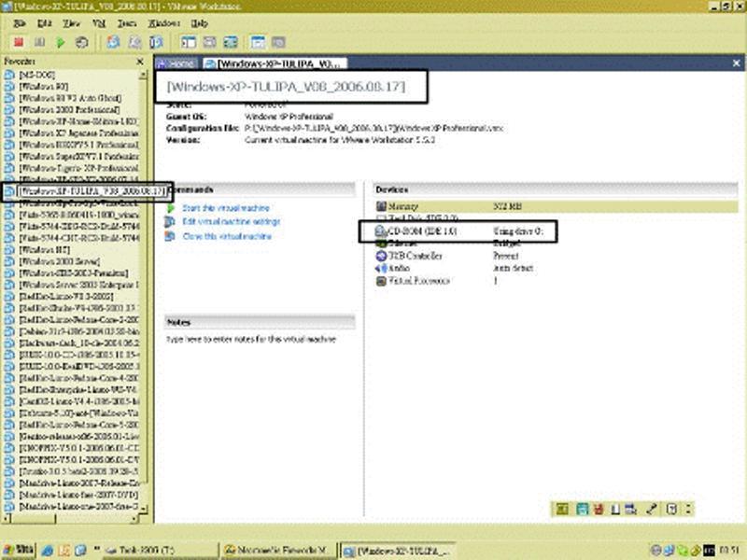Click Favorites list scroll up arrow
Image resolution: width=747 pixels, height=560 pixels.
click(143, 76)
